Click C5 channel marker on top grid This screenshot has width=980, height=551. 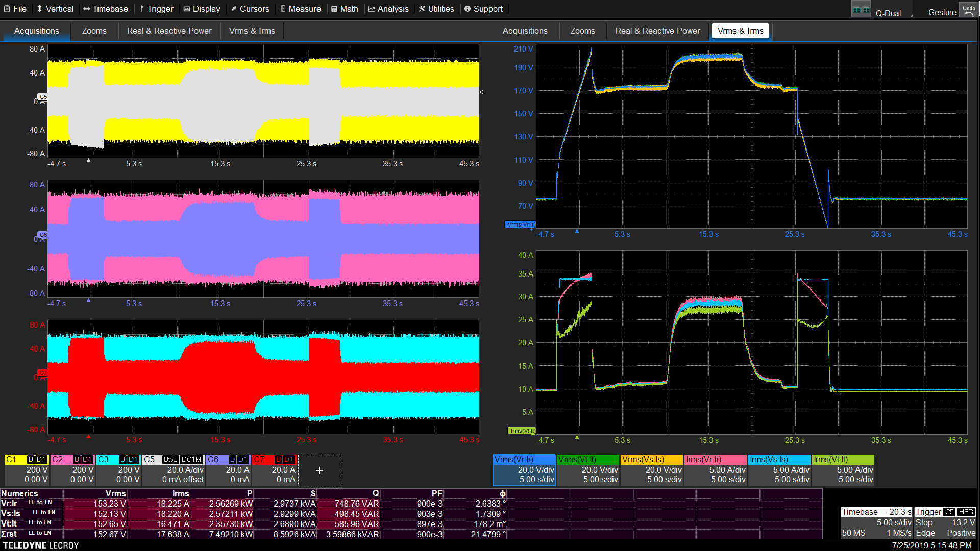[x=43, y=97]
